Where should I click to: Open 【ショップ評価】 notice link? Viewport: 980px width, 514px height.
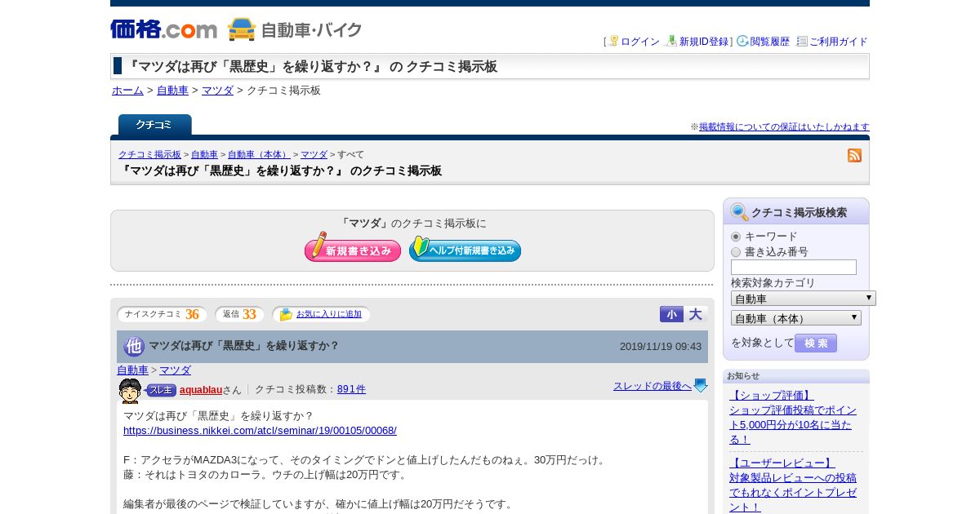click(x=771, y=396)
